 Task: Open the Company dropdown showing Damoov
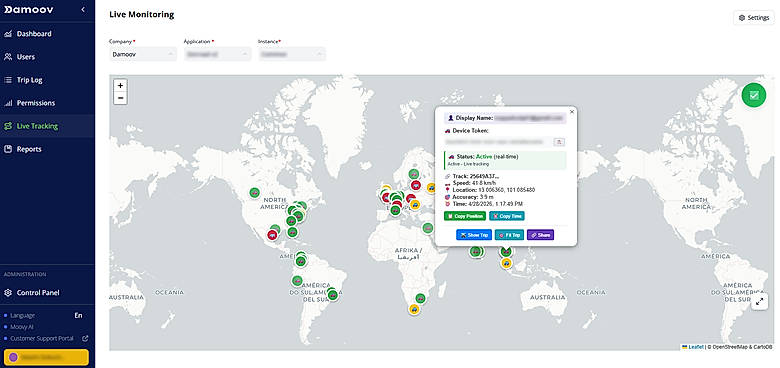[x=143, y=54]
